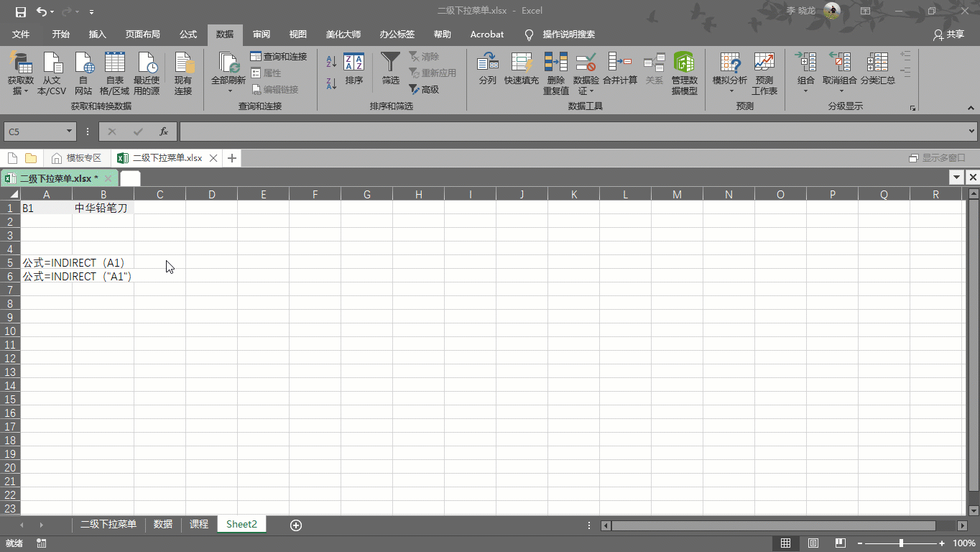Image resolution: width=980 pixels, height=552 pixels.
Task: Select cell B1 containing 中华铅笔刀
Action: [103, 208]
